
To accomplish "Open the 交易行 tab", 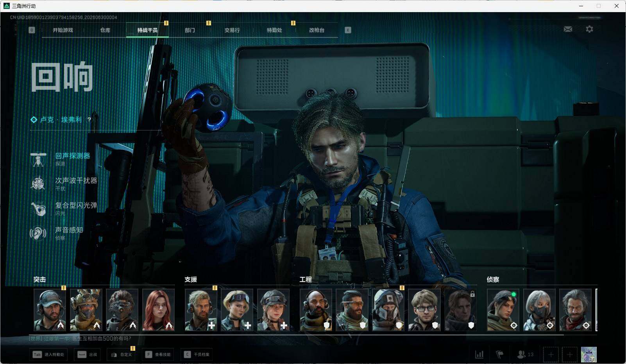I will 232,30.
